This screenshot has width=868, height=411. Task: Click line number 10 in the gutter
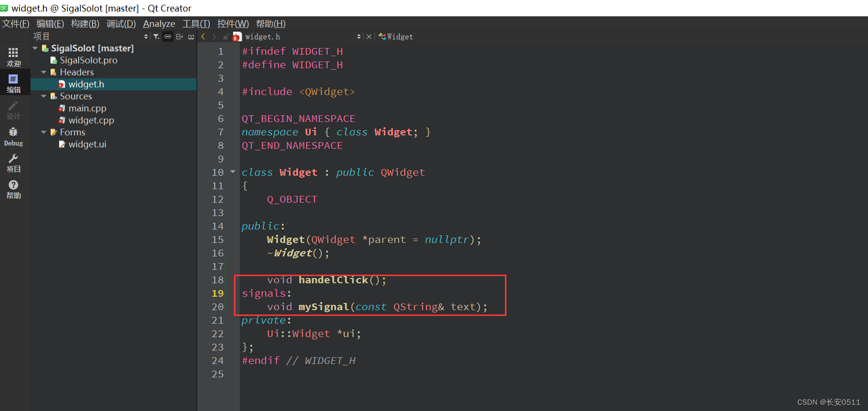point(218,172)
